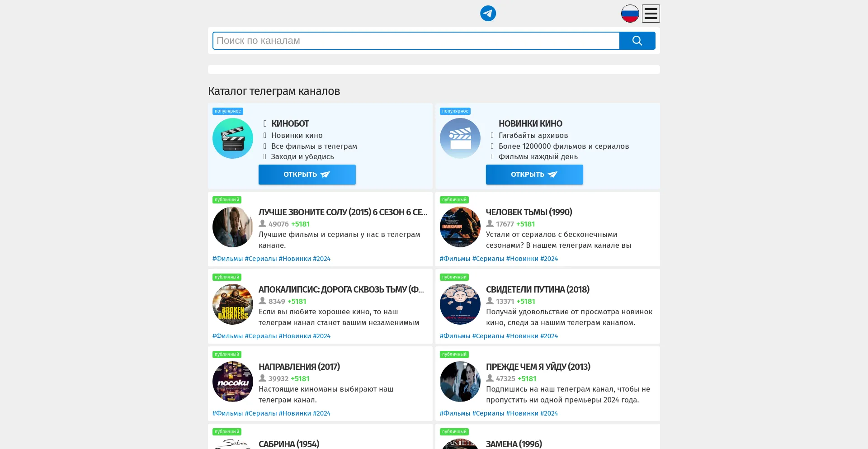Click the 13371 subscriber count
The height and width of the screenshot is (449, 868).
tap(505, 301)
